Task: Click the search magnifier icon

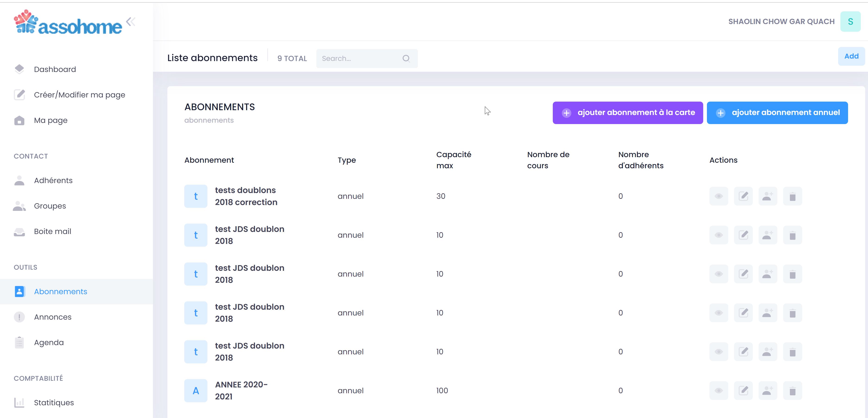Action: (406, 59)
